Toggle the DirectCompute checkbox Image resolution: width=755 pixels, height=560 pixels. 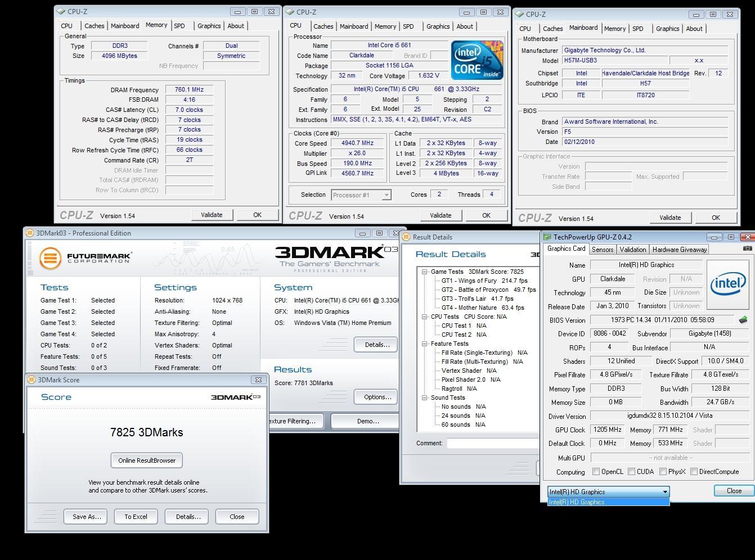(694, 472)
